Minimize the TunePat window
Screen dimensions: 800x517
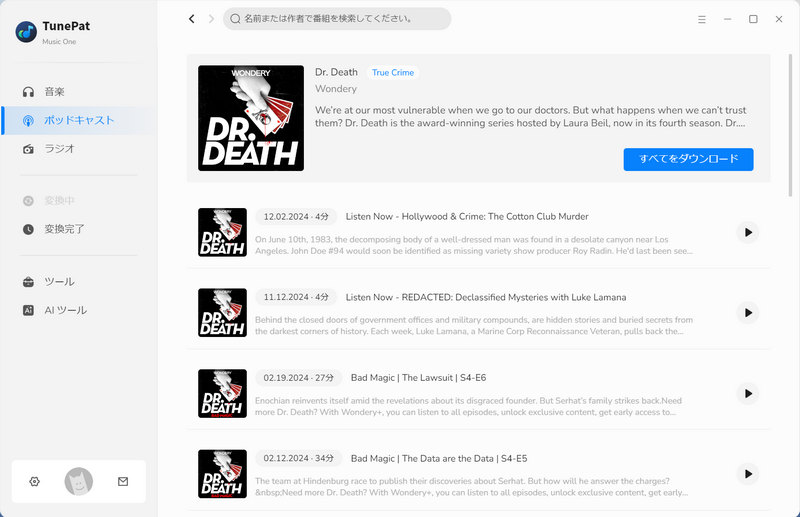click(728, 19)
